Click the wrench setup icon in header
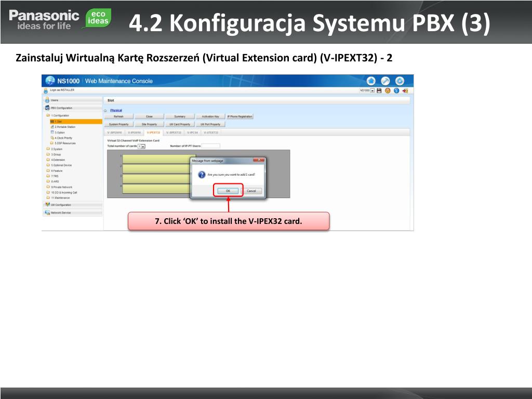 pos(385,81)
